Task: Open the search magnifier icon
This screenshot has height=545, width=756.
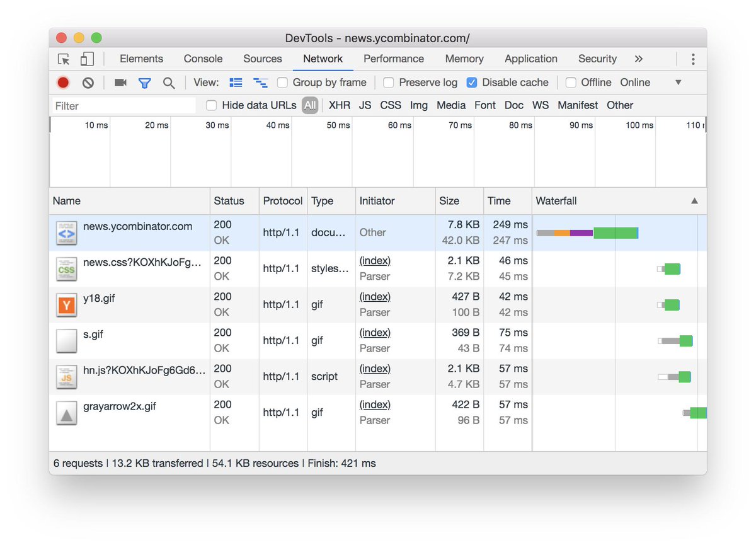Action: coord(169,83)
